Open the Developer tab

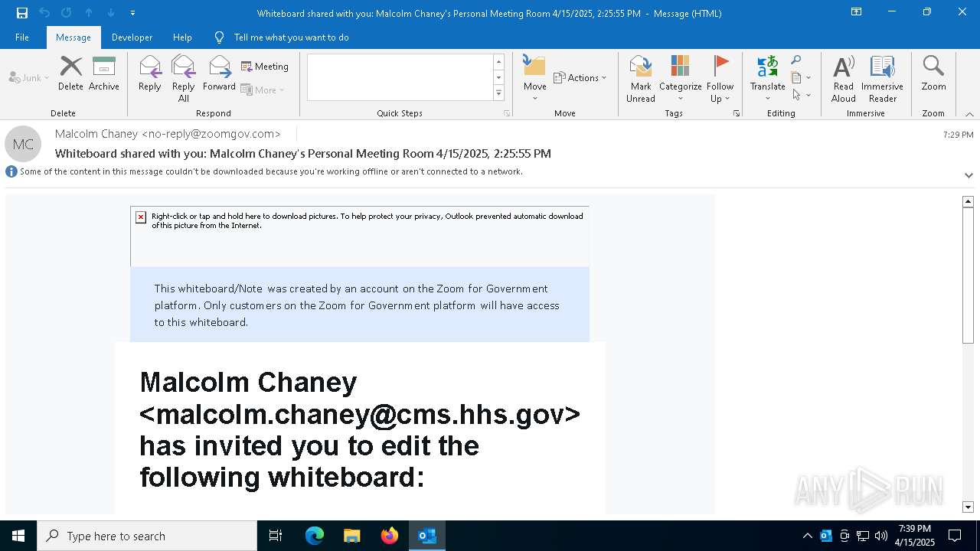(132, 37)
